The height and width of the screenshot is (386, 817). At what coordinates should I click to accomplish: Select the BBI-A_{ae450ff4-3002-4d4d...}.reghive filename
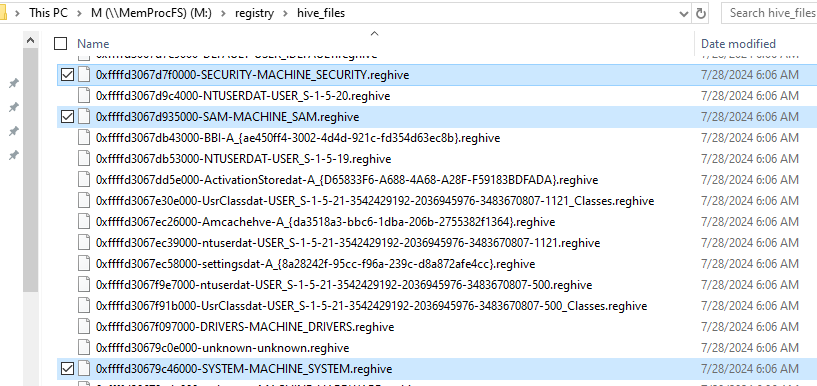[298, 138]
